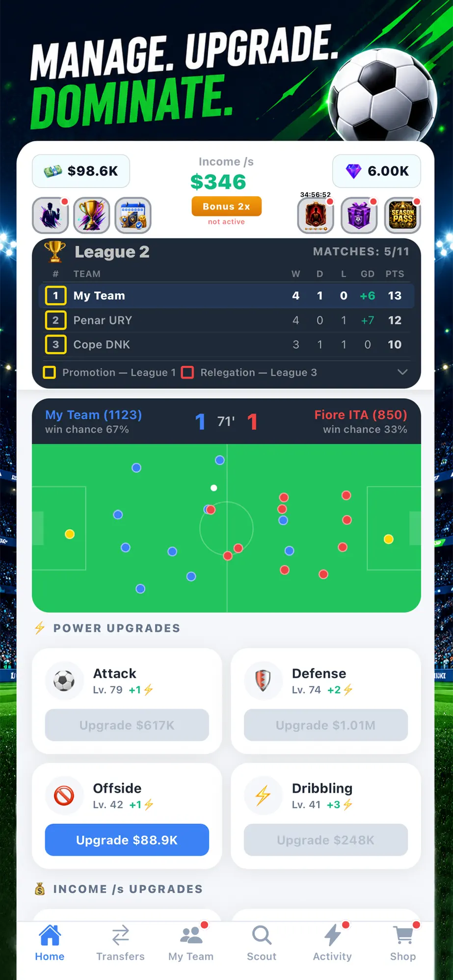Open the live match field view
The height and width of the screenshot is (980, 453).
tap(226, 528)
